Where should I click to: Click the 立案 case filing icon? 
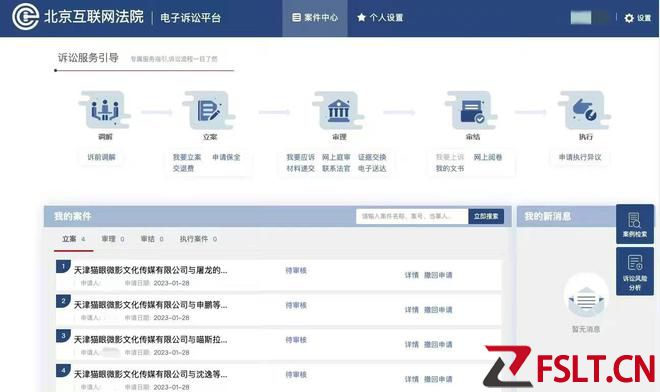209,110
